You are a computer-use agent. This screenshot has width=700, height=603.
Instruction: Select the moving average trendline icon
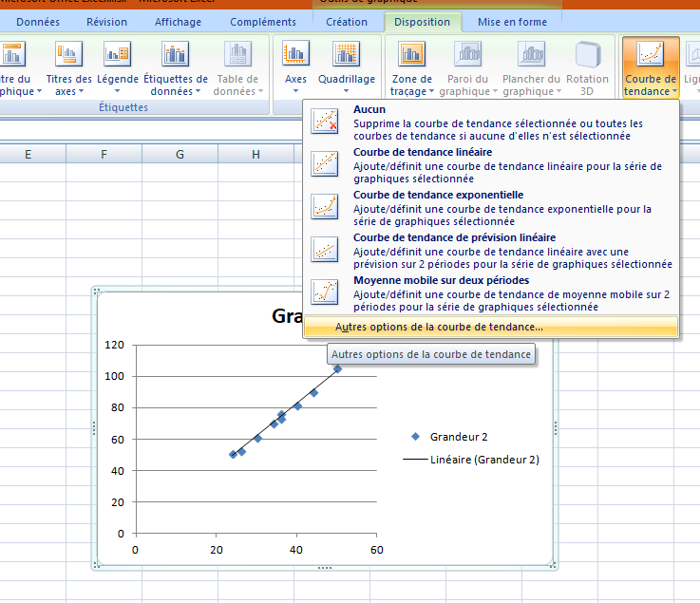(x=325, y=292)
